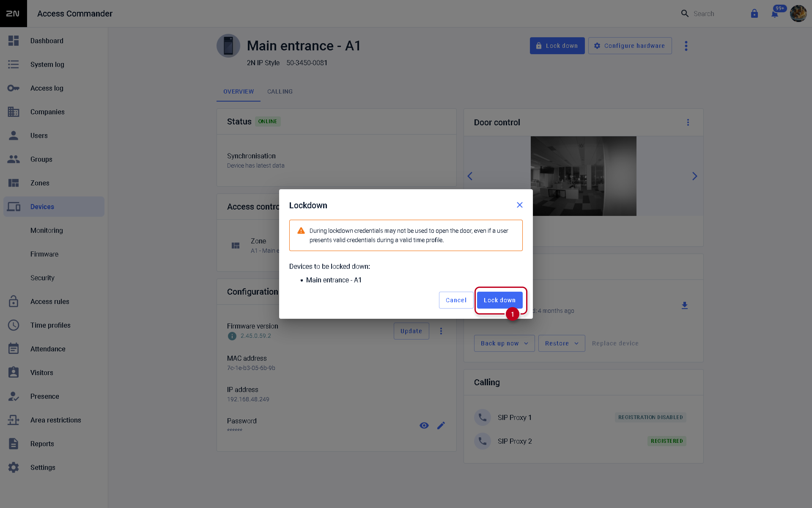Show previous camera image in Door control

click(x=470, y=176)
